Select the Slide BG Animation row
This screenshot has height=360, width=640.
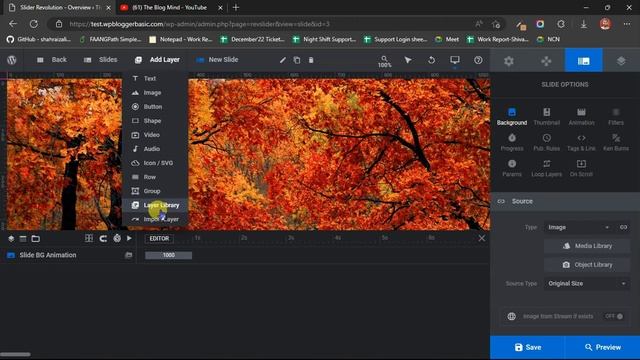pos(69,255)
